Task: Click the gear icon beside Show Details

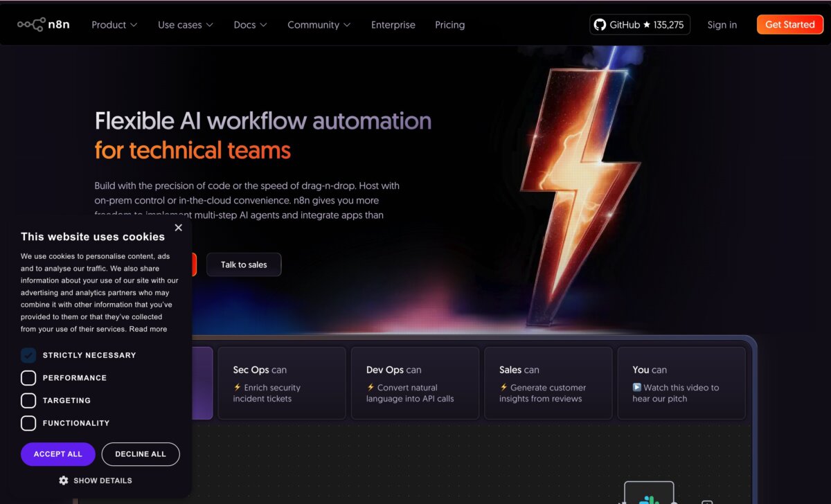Action: (64, 480)
